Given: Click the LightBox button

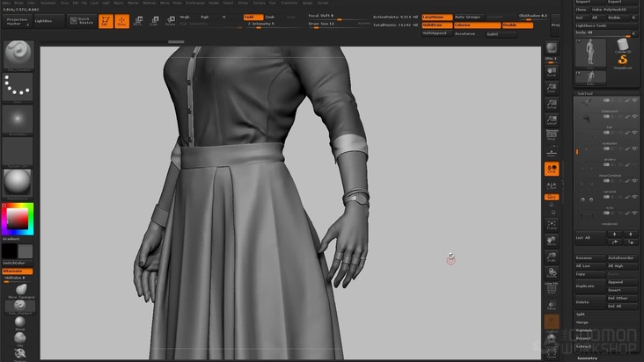Looking at the screenshot, I should 48,20.
